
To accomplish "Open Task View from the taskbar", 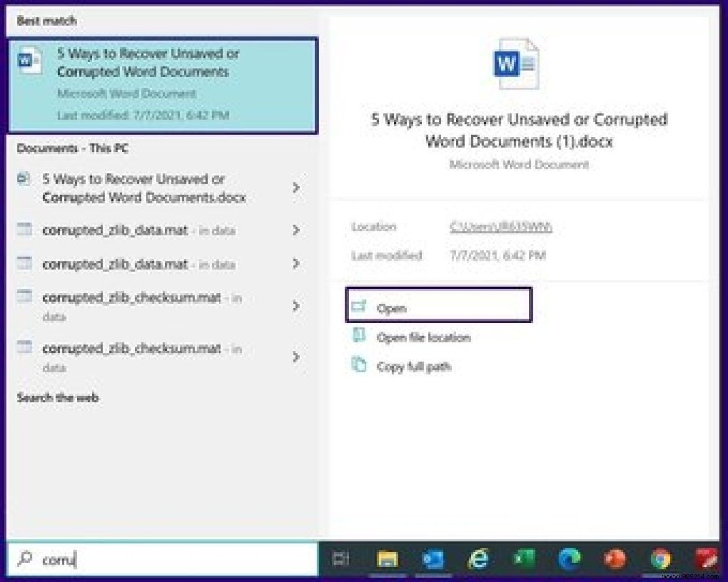I will [341, 559].
